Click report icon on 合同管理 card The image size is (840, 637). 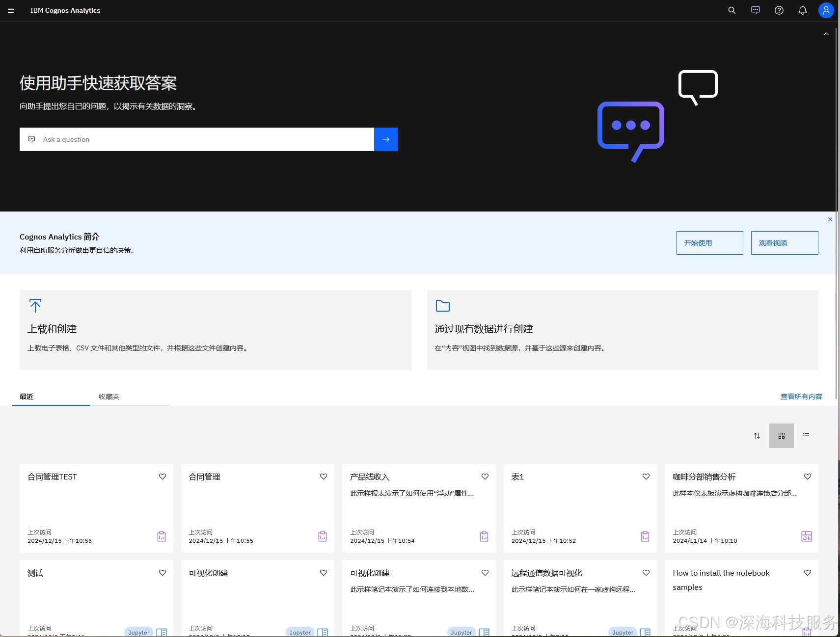click(323, 536)
